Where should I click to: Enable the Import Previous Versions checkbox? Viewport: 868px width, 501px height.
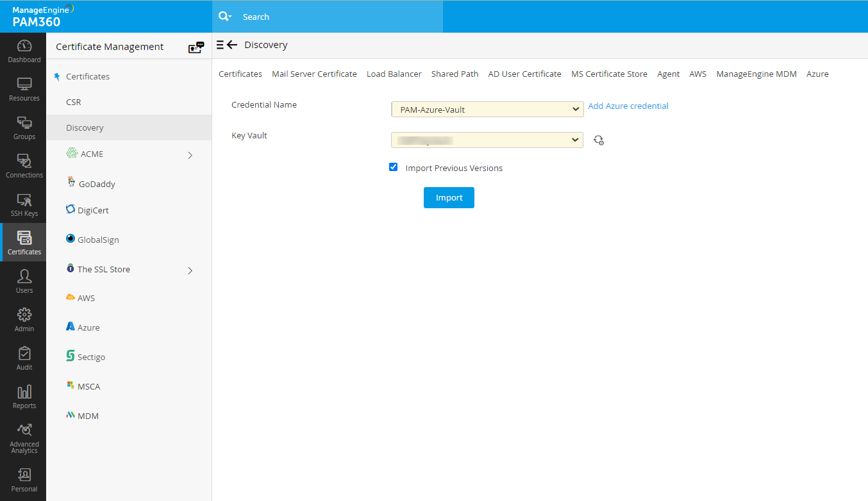click(393, 167)
